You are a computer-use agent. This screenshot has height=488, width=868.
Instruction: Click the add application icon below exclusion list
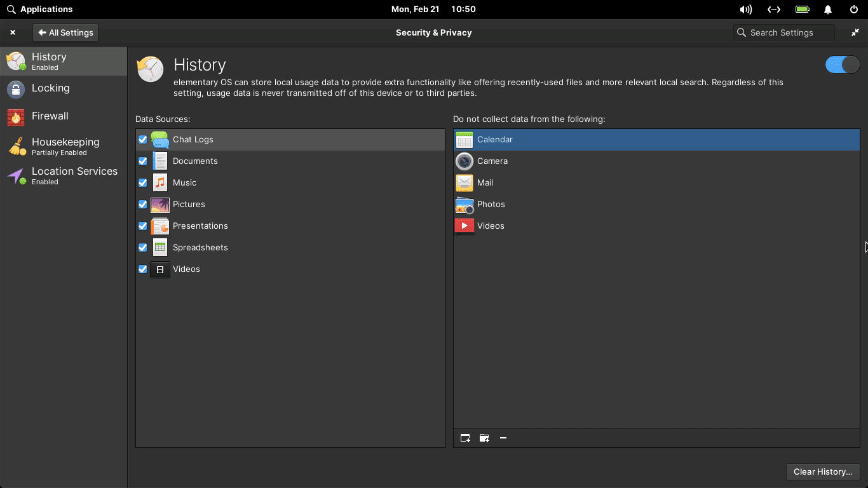tap(465, 438)
